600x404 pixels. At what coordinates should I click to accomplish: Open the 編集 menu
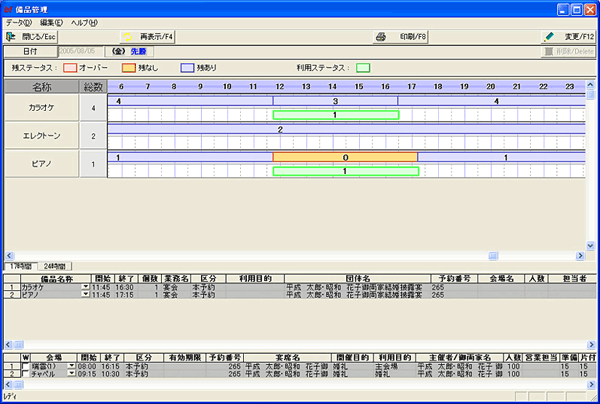click(x=52, y=21)
